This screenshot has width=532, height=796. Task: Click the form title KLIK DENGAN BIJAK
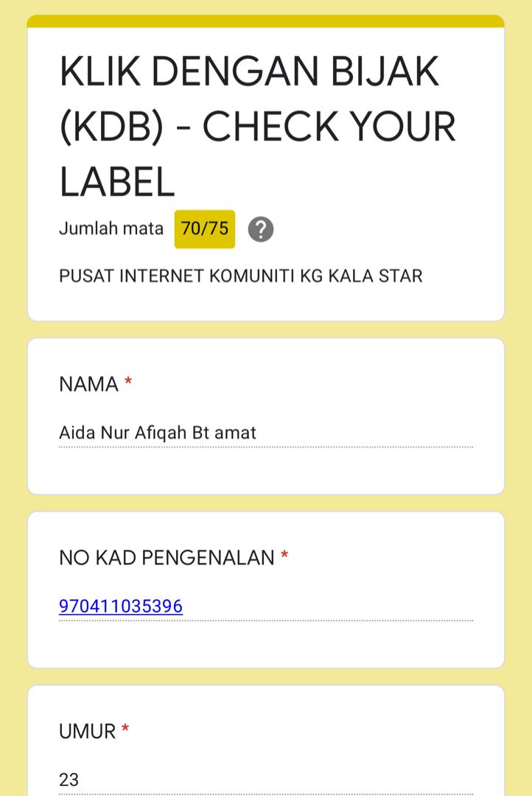(249, 71)
